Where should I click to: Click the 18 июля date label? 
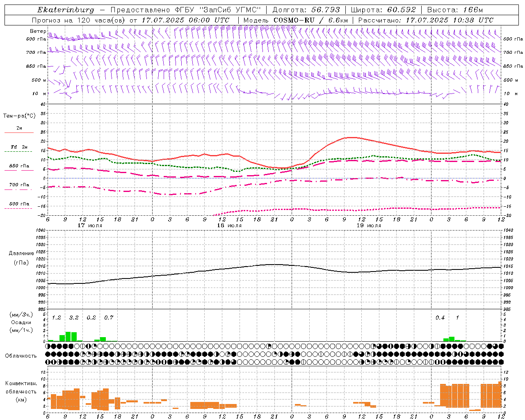229,226
